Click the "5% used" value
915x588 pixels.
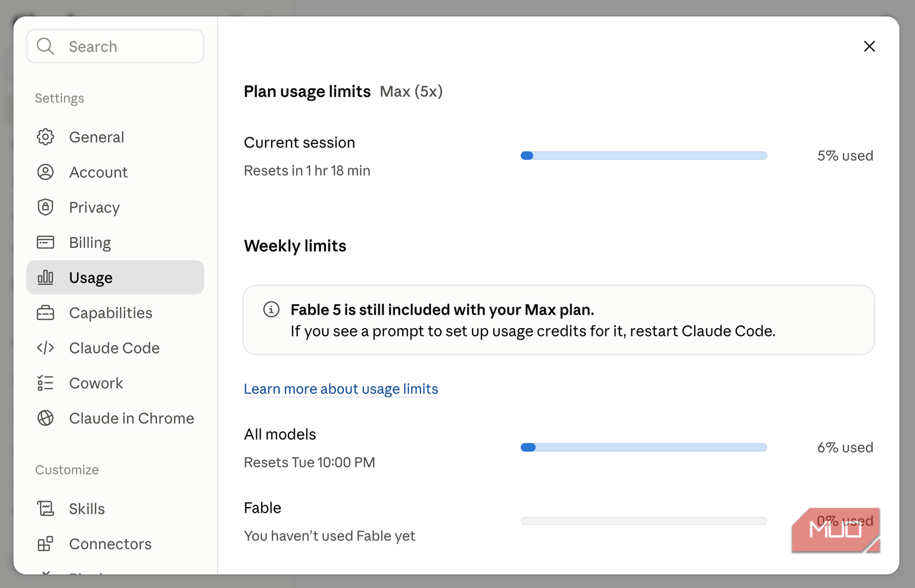[845, 156]
